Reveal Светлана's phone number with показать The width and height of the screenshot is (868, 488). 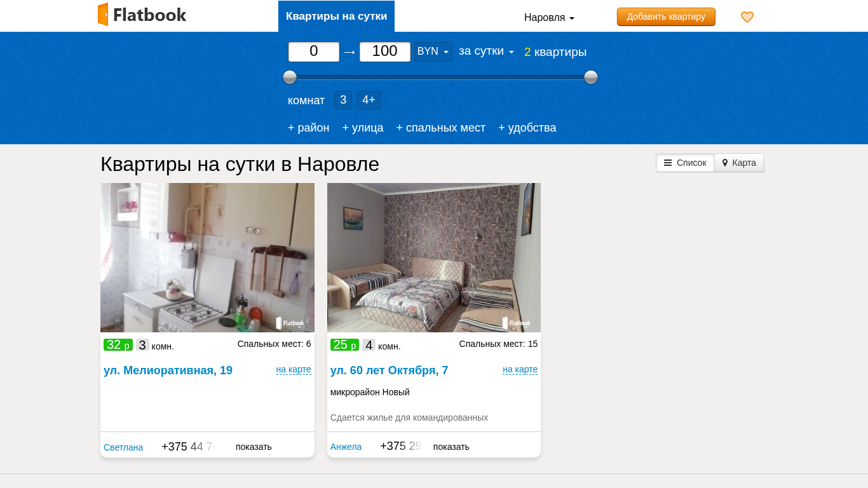[254, 447]
